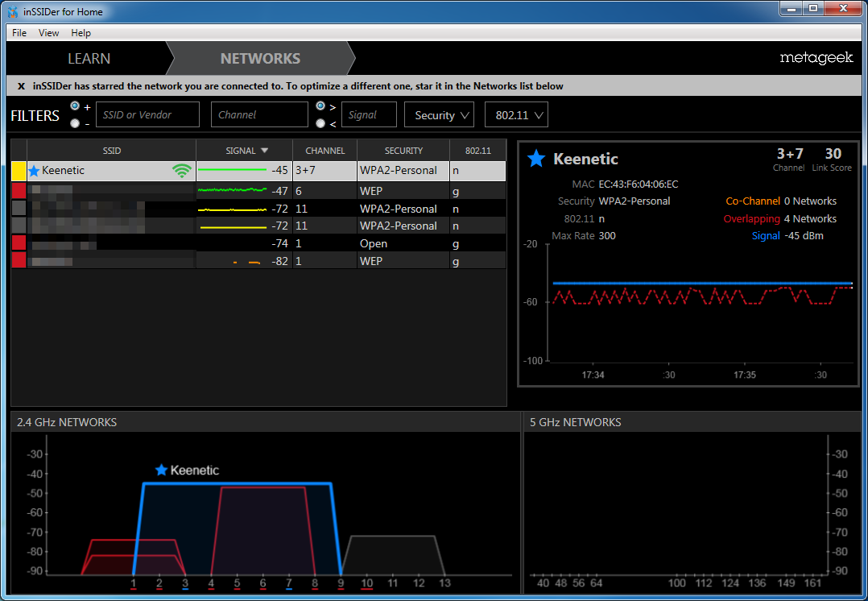
Task: Click channel 6 label on the 2.4 GHz axis
Action: point(262,582)
